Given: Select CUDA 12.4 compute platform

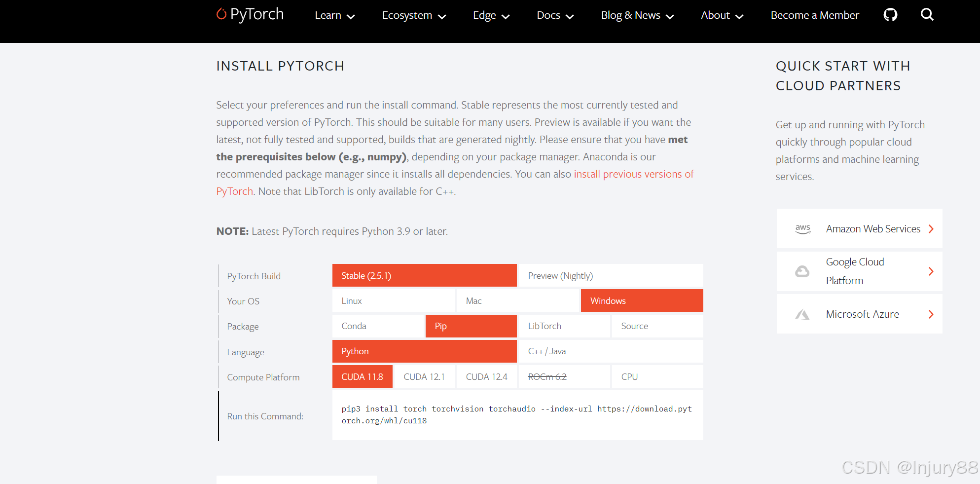Looking at the screenshot, I should (x=487, y=376).
